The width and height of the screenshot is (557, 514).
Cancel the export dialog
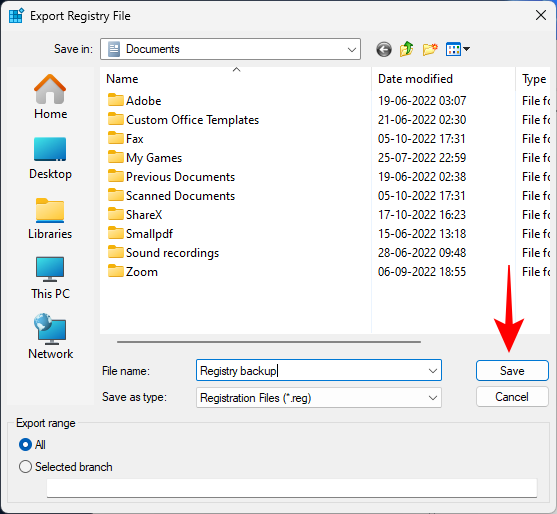click(512, 397)
